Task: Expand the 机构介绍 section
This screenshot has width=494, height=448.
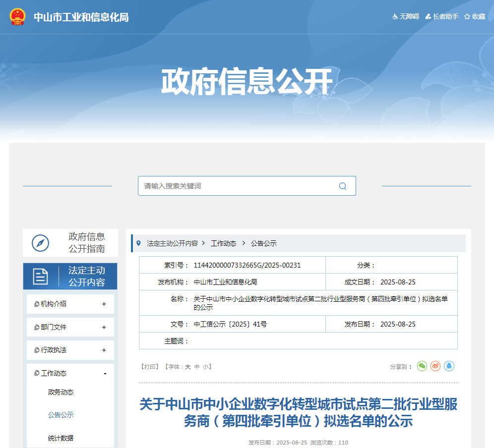Action: tap(104, 304)
